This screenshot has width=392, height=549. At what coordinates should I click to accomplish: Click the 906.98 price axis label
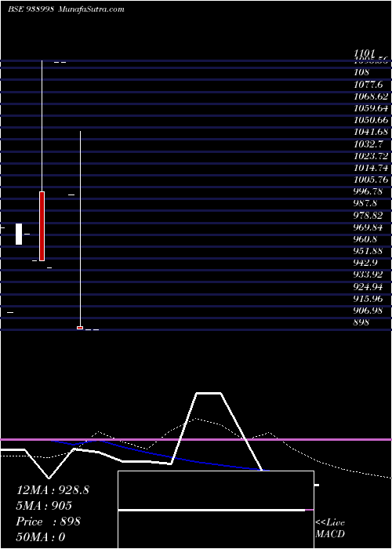pyautogui.click(x=368, y=311)
